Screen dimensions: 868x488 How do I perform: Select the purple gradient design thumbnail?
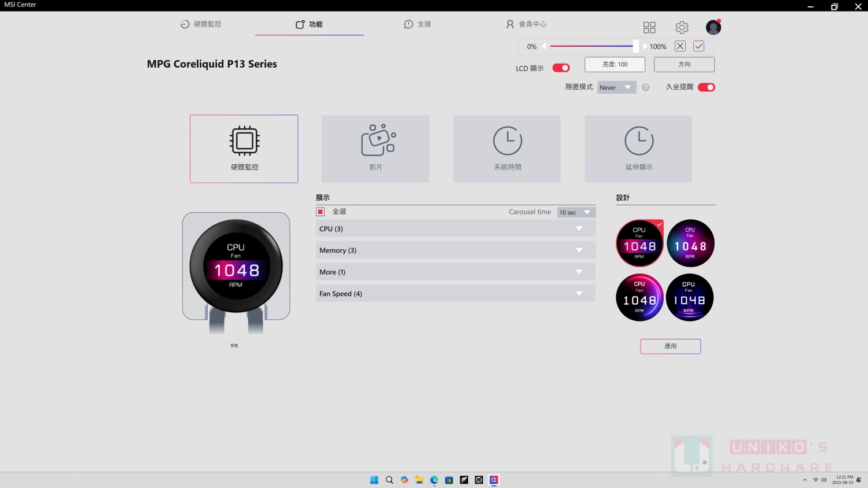click(x=690, y=243)
